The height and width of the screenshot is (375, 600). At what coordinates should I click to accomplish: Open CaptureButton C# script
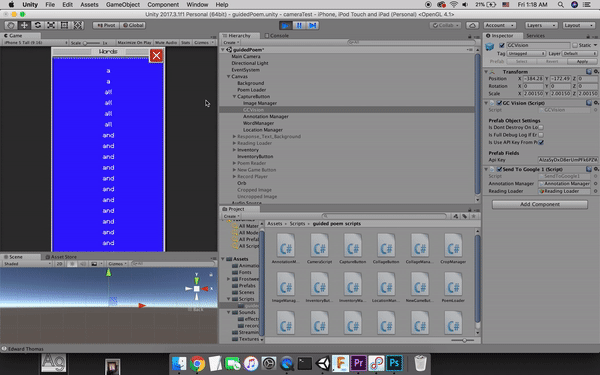(352, 248)
